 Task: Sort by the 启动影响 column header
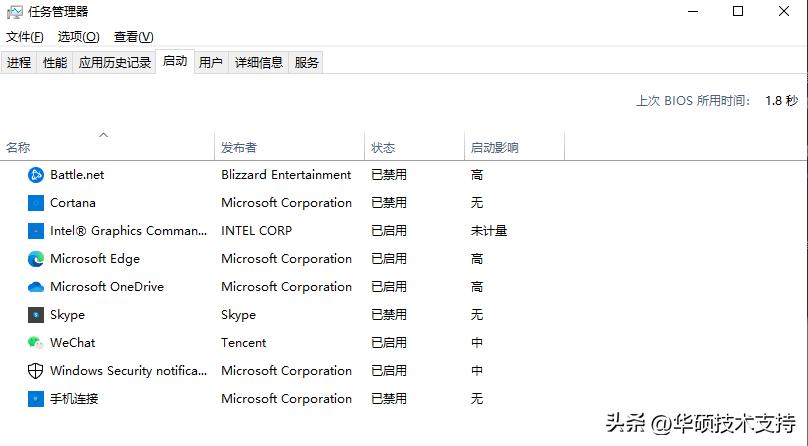[514, 147]
